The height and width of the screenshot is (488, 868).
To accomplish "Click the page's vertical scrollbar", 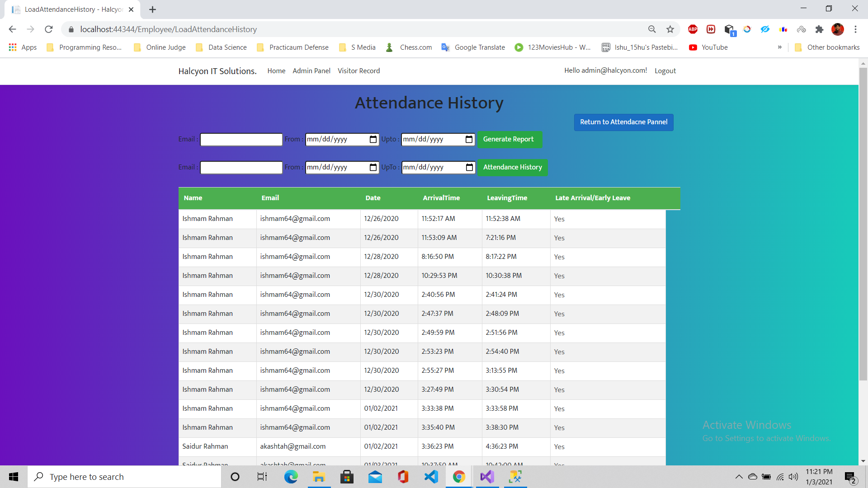I will coord(863,226).
